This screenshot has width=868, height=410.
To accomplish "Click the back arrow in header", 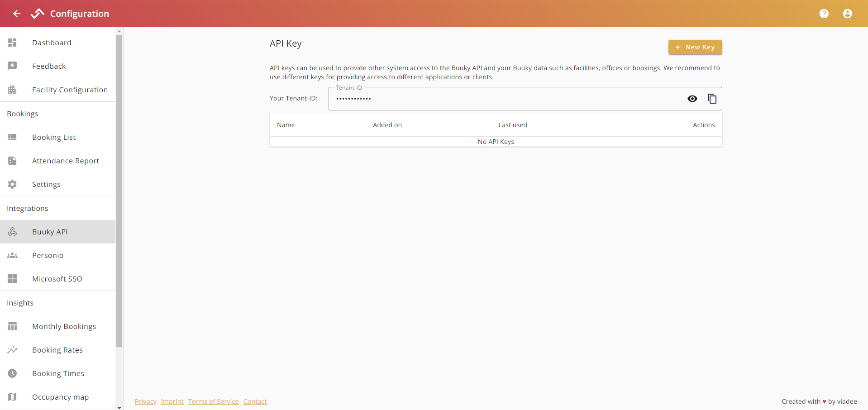I will pos(17,14).
